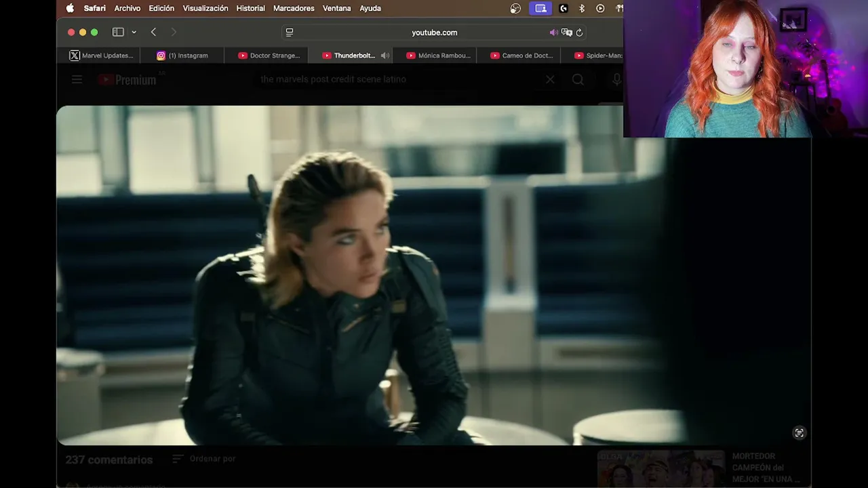The height and width of the screenshot is (488, 868).
Task: Open the YouTube hamburger guide menu
Action: pos(77,80)
